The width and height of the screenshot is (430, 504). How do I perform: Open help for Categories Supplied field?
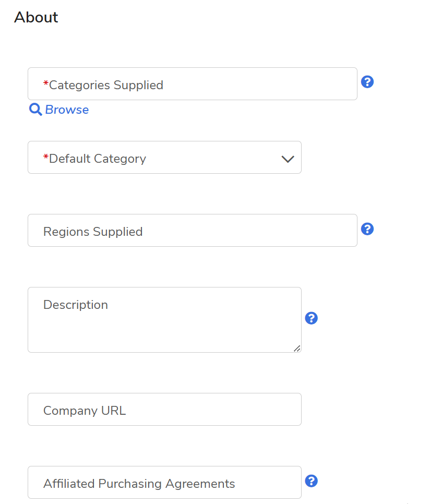[367, 82]
